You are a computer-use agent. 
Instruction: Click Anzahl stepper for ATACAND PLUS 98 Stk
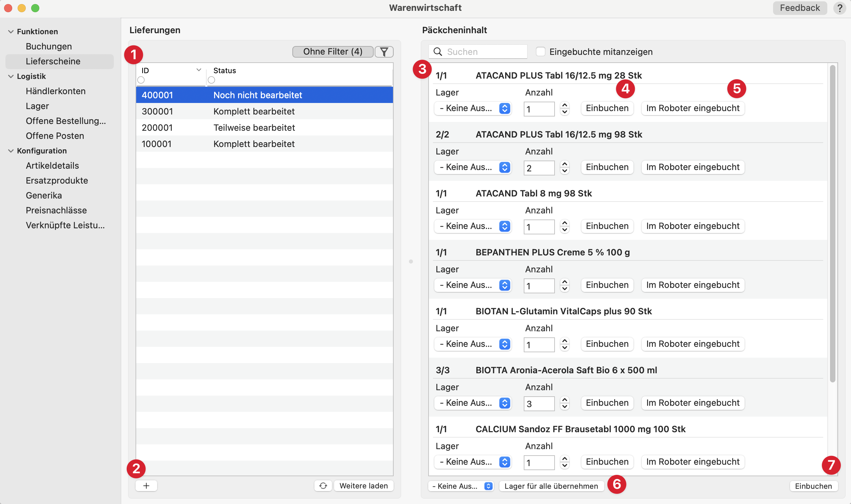564,167
